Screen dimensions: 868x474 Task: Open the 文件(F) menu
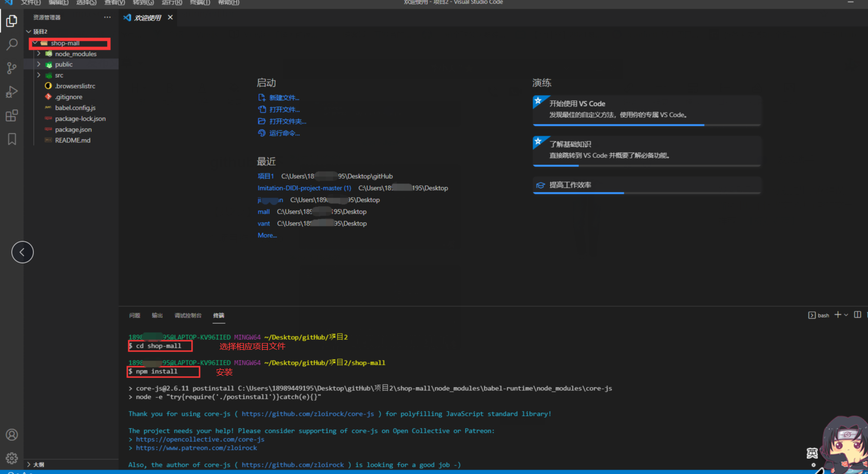tap(31, 3)
